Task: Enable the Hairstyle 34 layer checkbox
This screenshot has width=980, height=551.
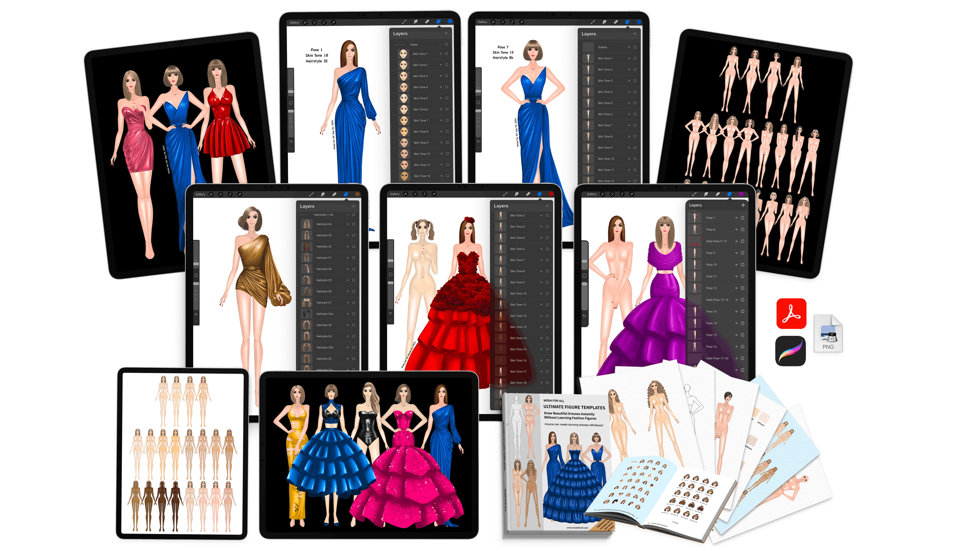Action: click(354, 224)
